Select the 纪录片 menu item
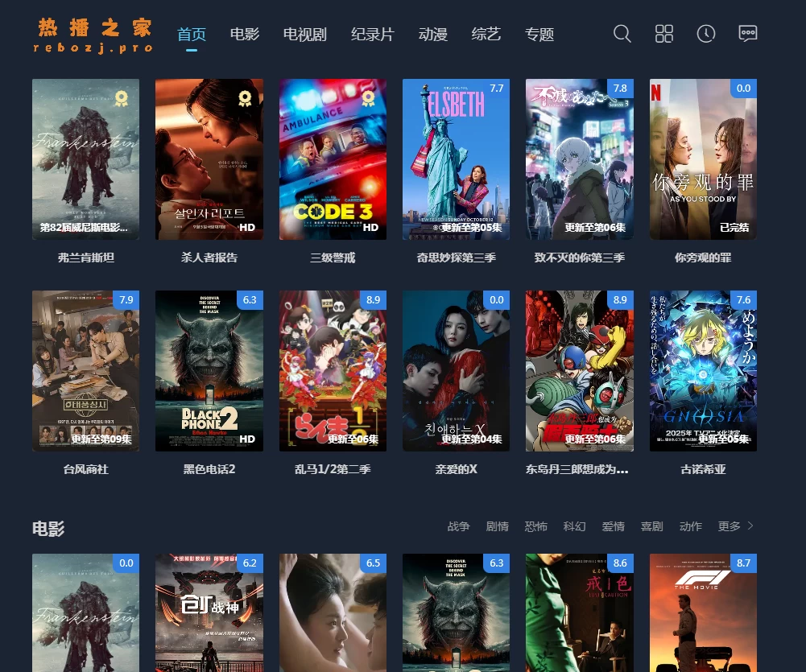 pos(372,35)
